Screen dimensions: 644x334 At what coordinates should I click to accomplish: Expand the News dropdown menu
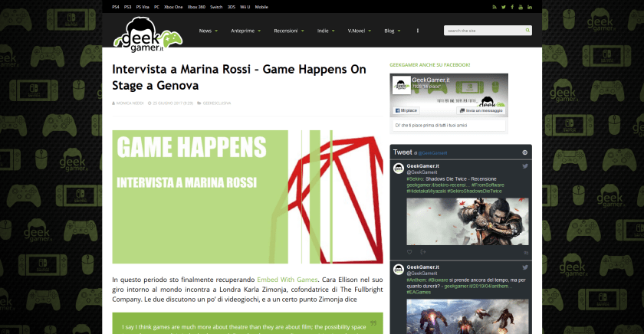[x=208, y=31]
